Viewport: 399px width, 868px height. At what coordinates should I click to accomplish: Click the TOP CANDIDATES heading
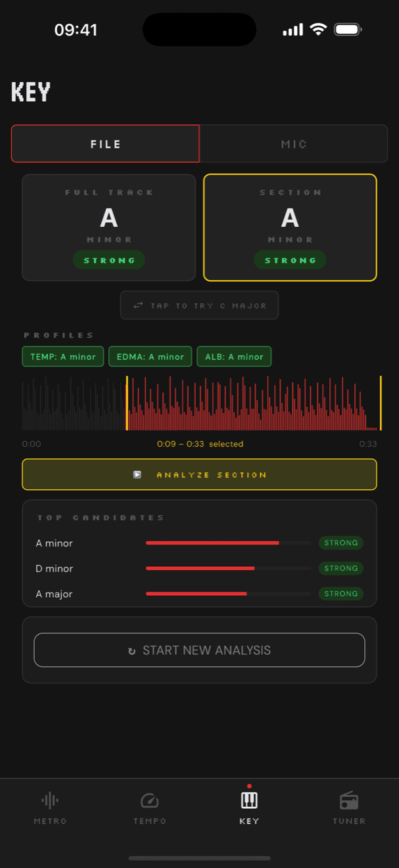click(x=101, y=518)
